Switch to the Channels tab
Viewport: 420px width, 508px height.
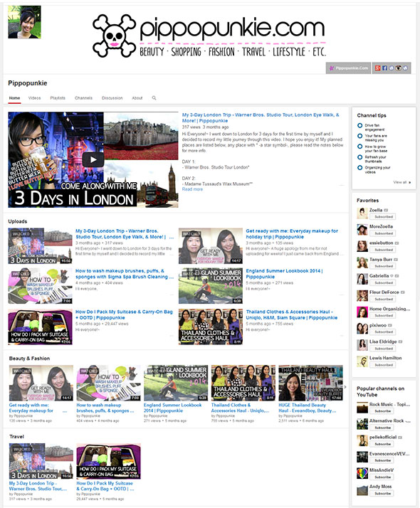83,98
